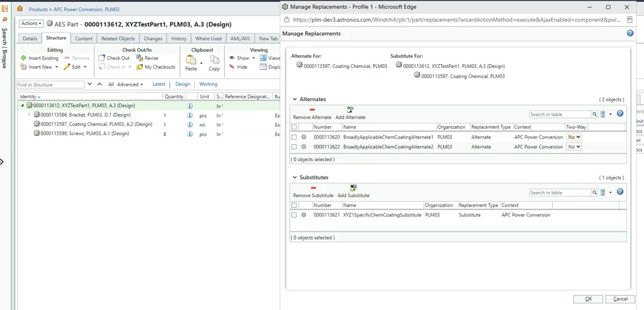
Task: Click the Revise icon
Action: point(139,58)
